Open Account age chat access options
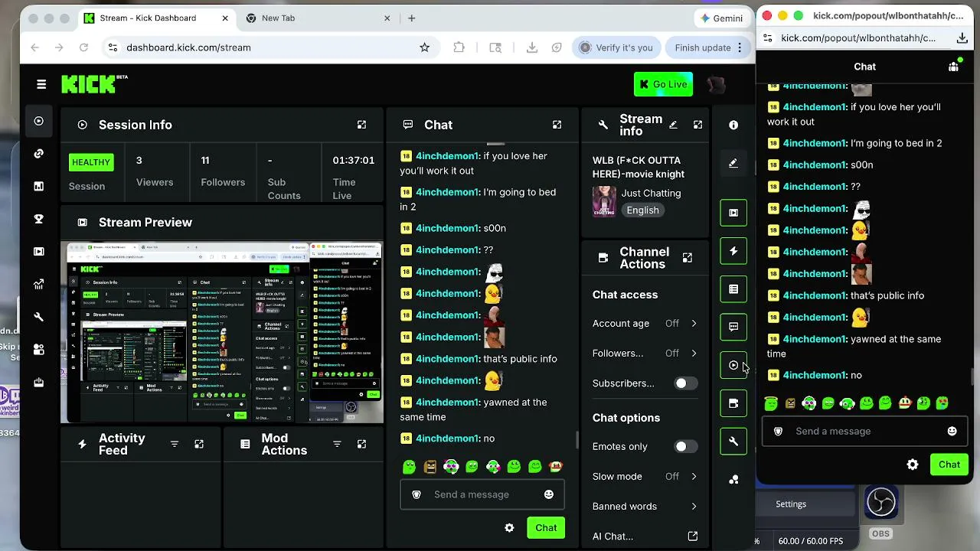 [645, 324]
